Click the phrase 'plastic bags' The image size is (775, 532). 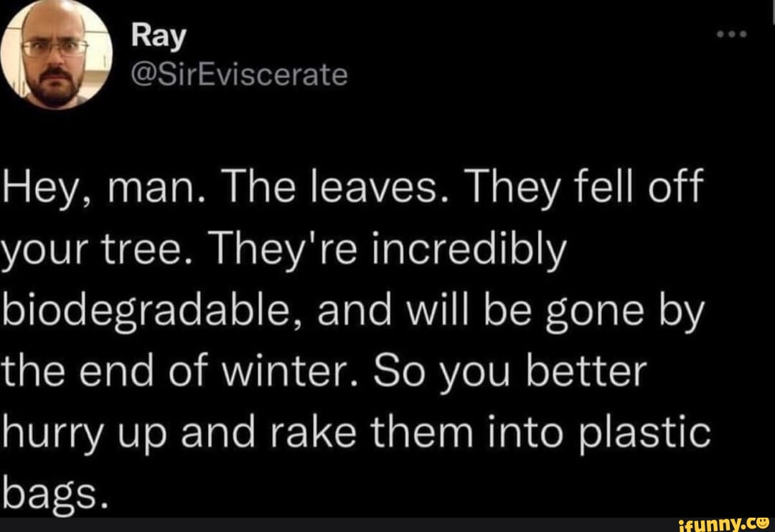click(646, 430)
